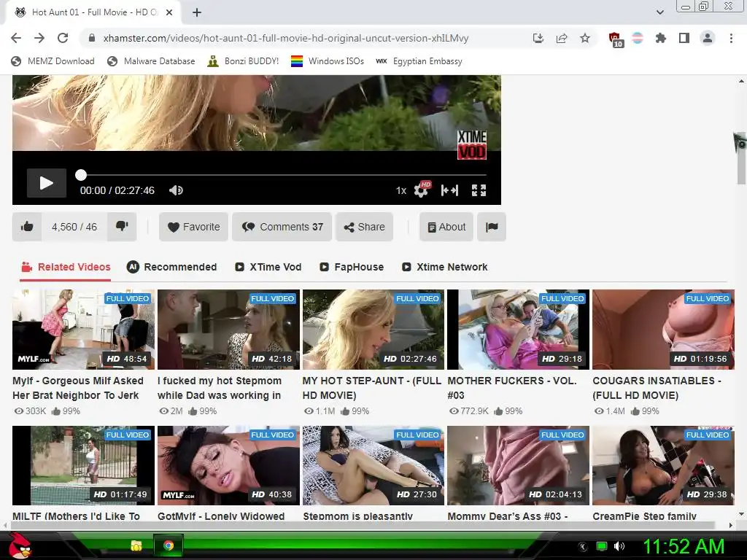Click the video progress handle
The height and width of the screenshot is (560, 747).
pyautogui.click(x=81, y=175)
